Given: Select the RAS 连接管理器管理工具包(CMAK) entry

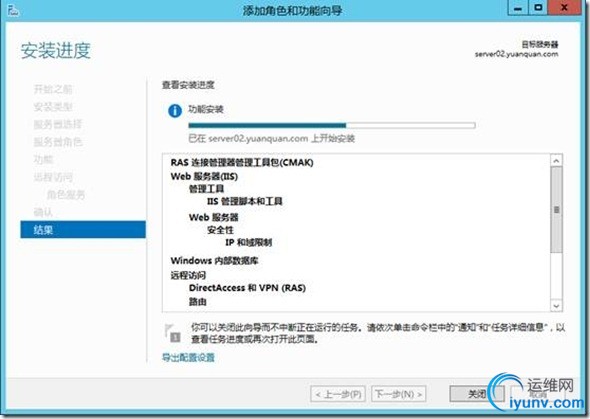Looking at the screenshot, I should click(242, 162).
